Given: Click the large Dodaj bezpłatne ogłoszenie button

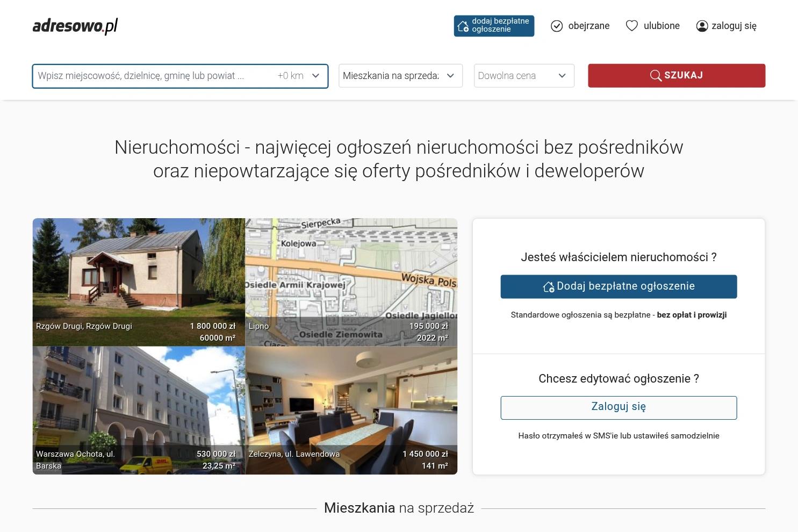Looking at the screenshot, I should [x=619, y=286].
